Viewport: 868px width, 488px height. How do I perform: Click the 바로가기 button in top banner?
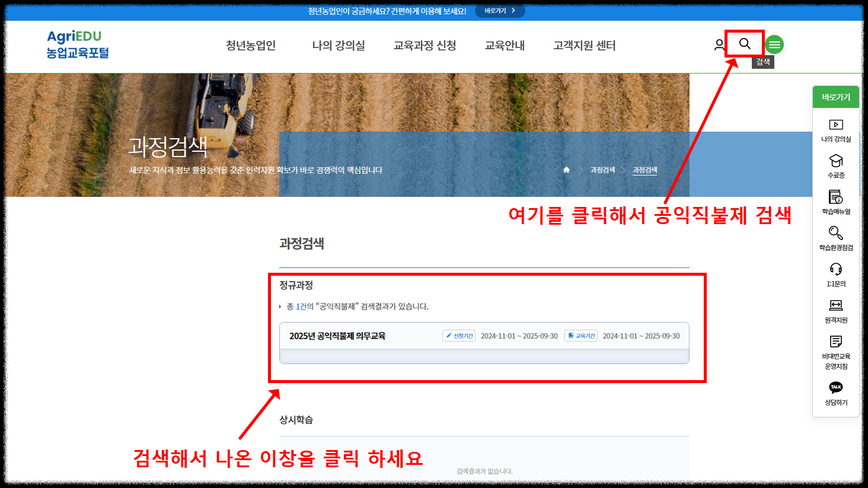tap(499, 10)
